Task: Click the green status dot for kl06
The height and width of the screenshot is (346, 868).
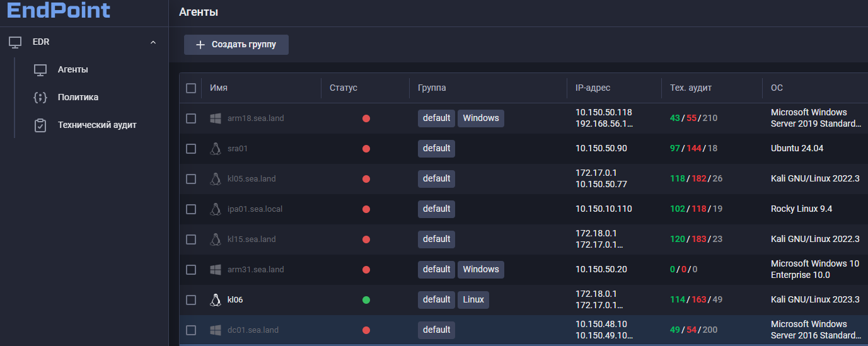Action: [x=366, y=300]
